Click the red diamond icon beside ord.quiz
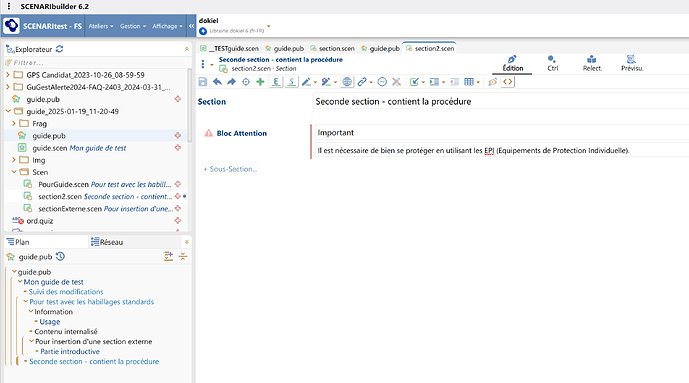This screenshot has height=383, width=689. [178, 220]
